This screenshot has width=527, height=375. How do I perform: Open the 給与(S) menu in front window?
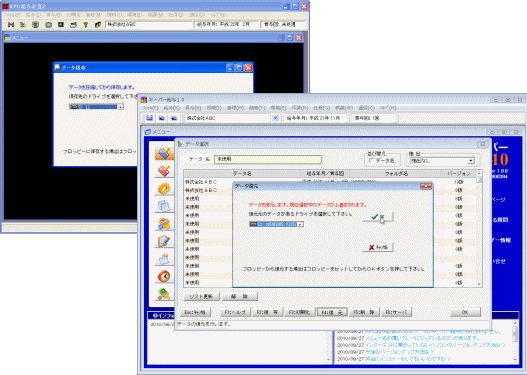click(172, 108)
